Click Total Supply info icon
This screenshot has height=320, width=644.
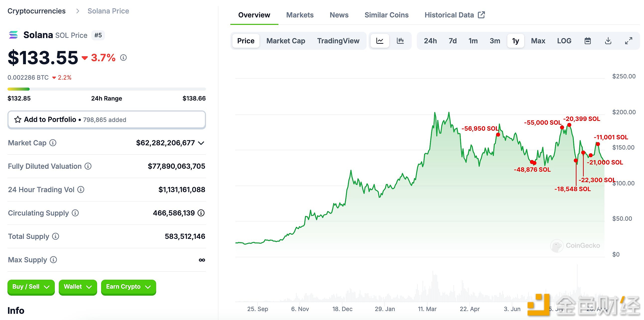click(56, 236)
